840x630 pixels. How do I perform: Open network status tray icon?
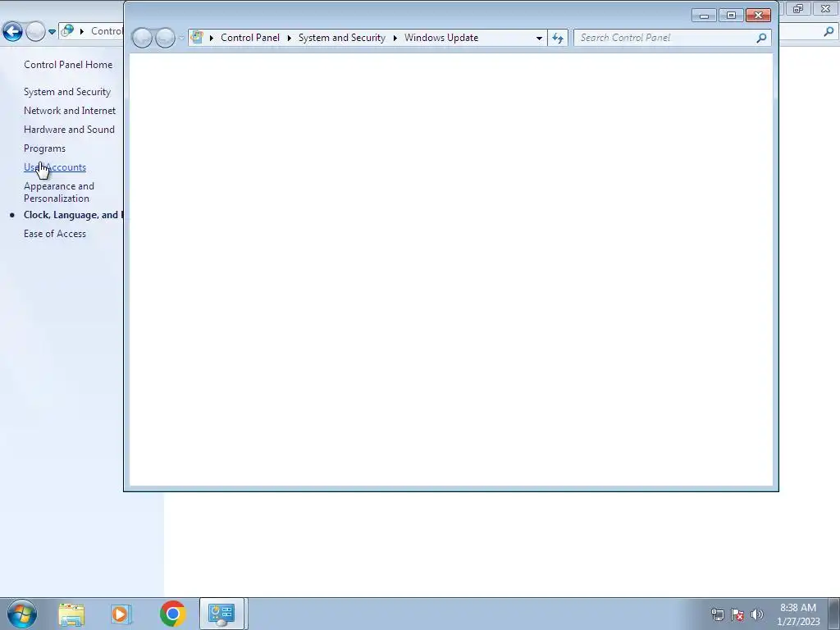717,614
